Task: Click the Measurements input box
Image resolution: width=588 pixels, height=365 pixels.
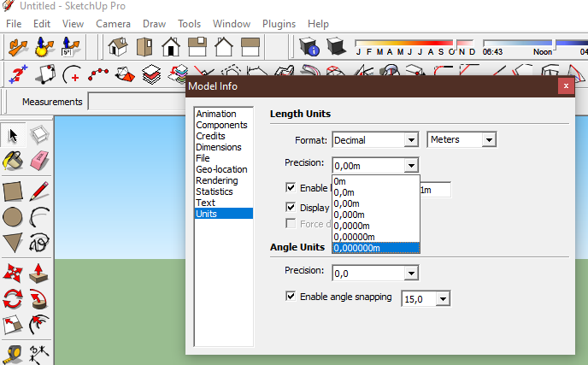Action: (x=138, y=101)
